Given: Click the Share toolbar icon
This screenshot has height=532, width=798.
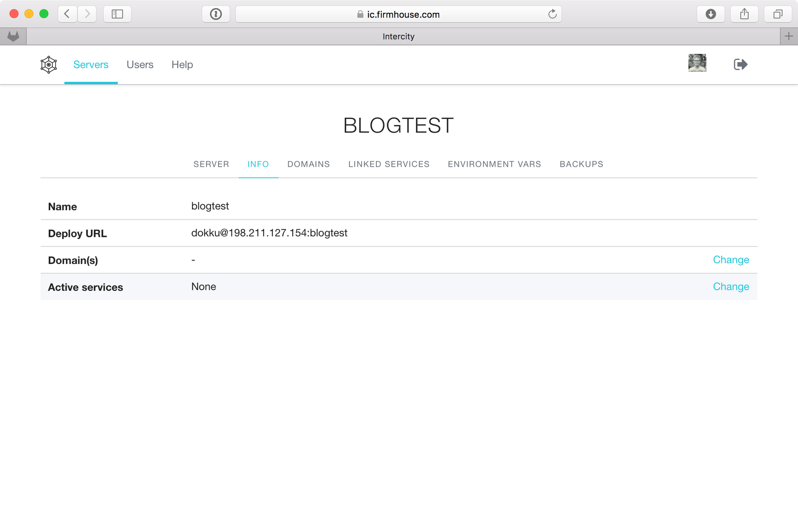Looking at the screenshot, I should pos(744,14).
